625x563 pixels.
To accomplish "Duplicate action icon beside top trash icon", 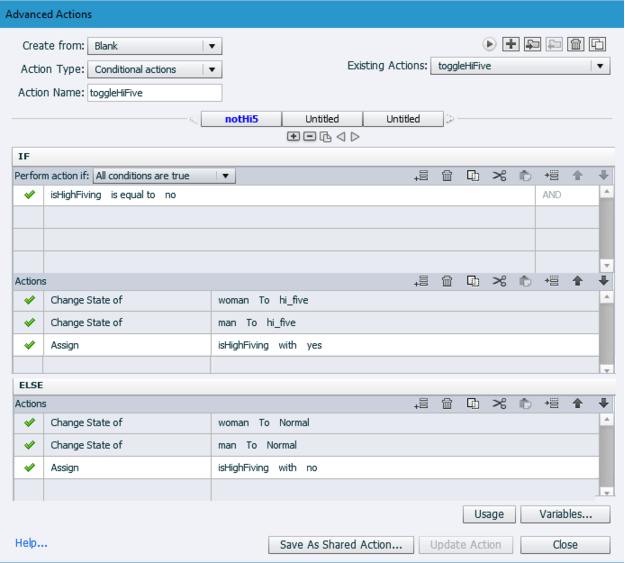I will [x=597, y=44].
